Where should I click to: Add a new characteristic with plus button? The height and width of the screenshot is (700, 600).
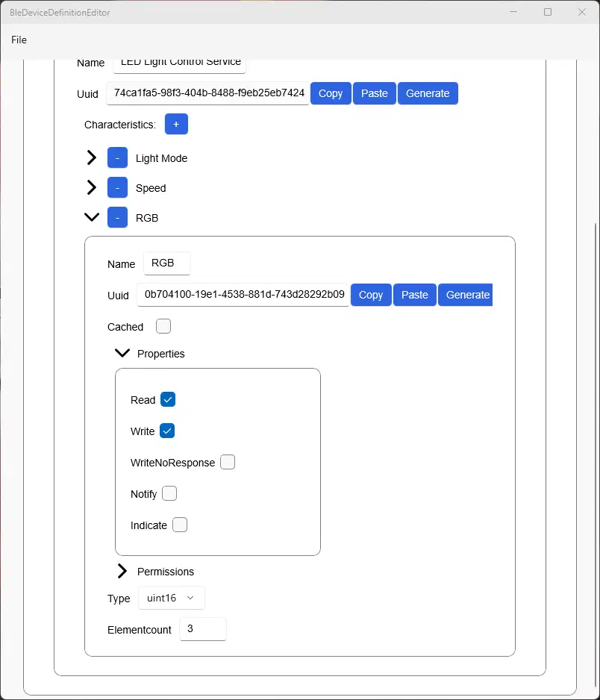tap(176, 124)
